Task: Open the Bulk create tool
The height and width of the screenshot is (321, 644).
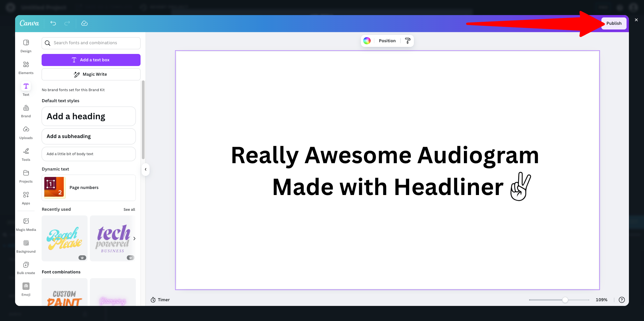Action: (x=26, y=268)
